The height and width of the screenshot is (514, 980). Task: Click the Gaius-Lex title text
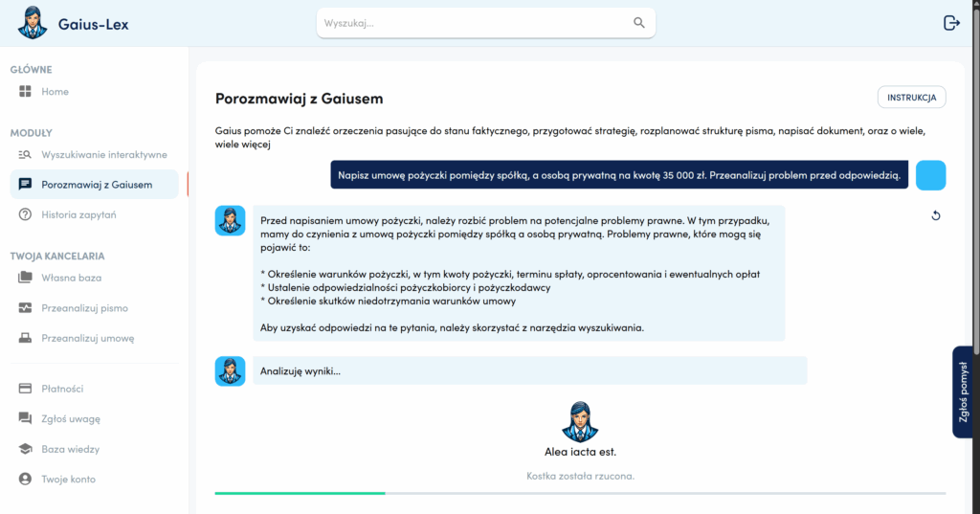coord(93,24)
